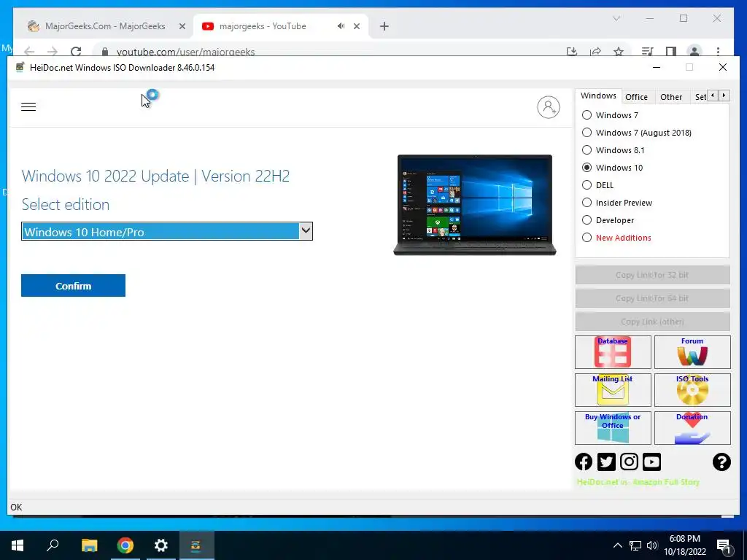
Task: Open the Mailing List tile
Action: click(613, 389)
